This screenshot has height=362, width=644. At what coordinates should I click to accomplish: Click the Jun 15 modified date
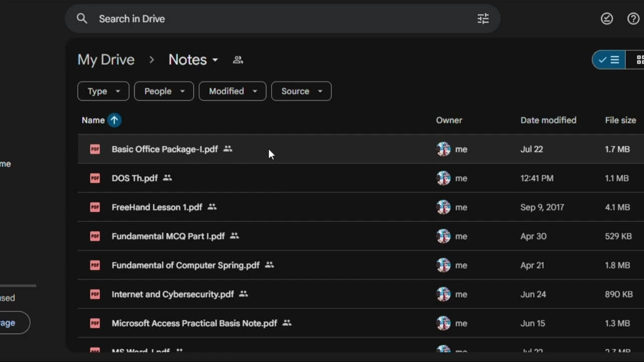tap(533, 323)
